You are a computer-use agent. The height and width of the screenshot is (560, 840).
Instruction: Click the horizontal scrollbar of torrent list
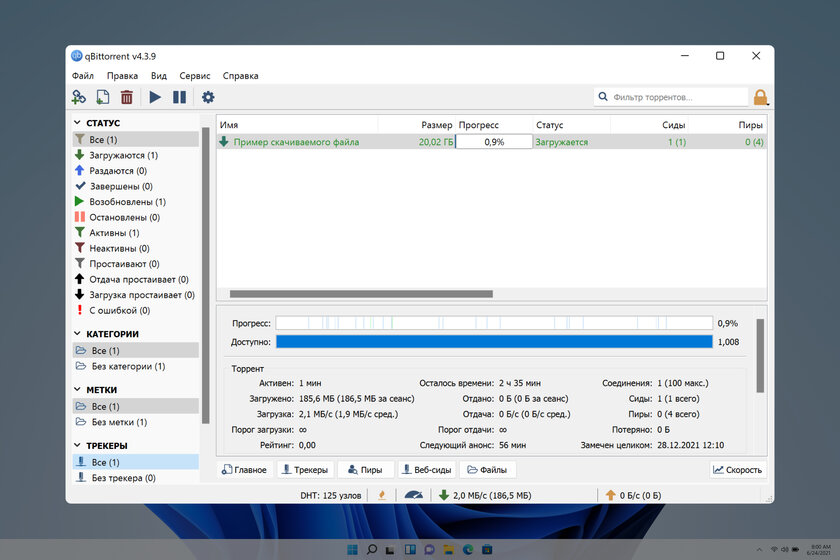361,294
